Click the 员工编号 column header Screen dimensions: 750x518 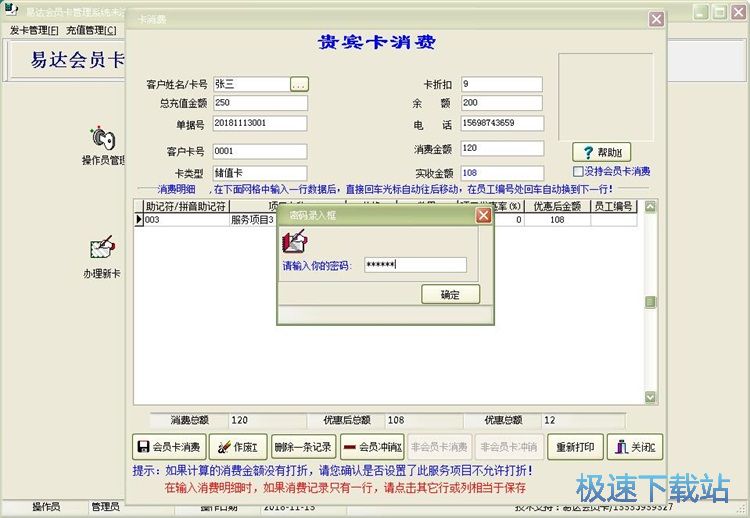[x=614, y=206]
